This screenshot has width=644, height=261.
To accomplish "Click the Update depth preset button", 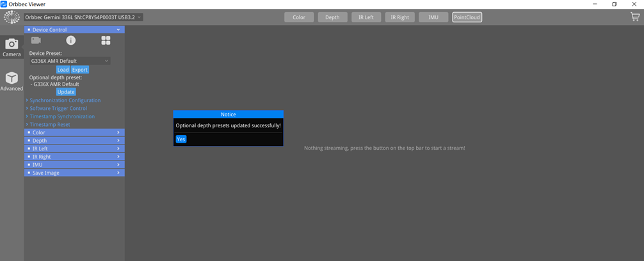I will click(66, 92).
